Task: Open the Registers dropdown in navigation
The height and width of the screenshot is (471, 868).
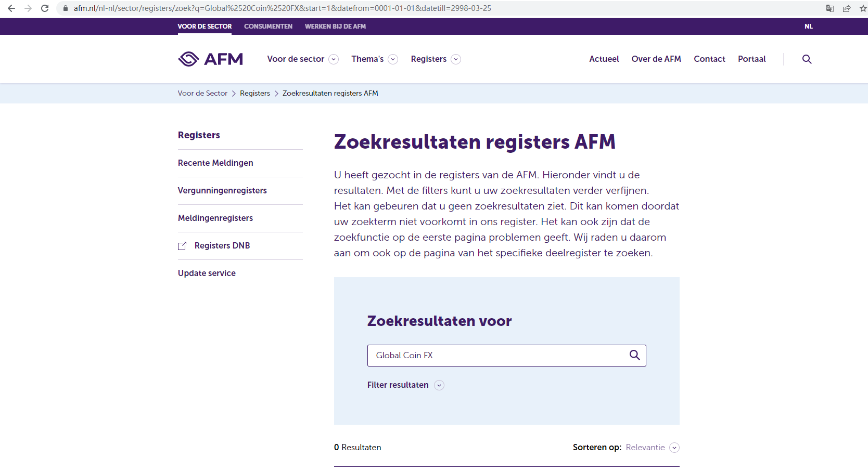Action: click(x=435, y=59)
